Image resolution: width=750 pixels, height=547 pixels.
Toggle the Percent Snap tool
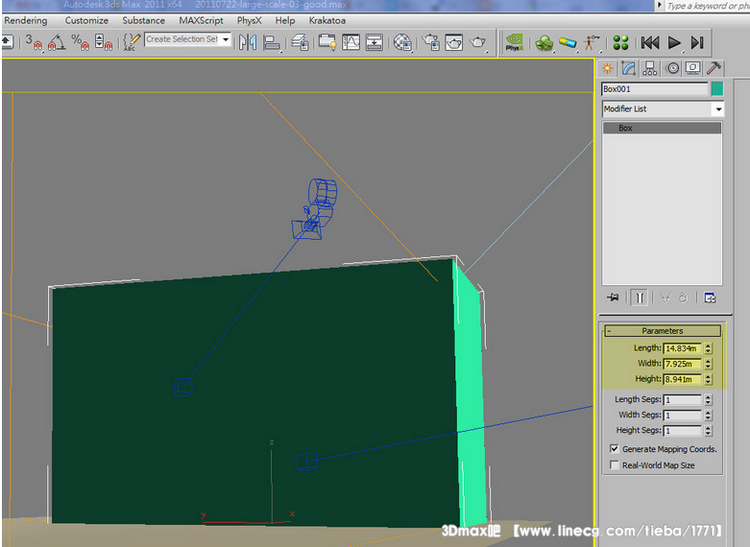pos(80,42)
